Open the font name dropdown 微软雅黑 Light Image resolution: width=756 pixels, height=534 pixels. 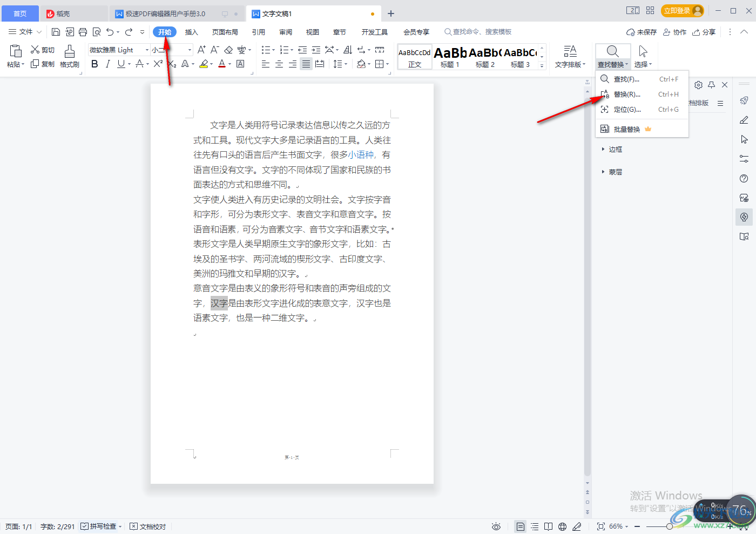[x=146, y=50]
